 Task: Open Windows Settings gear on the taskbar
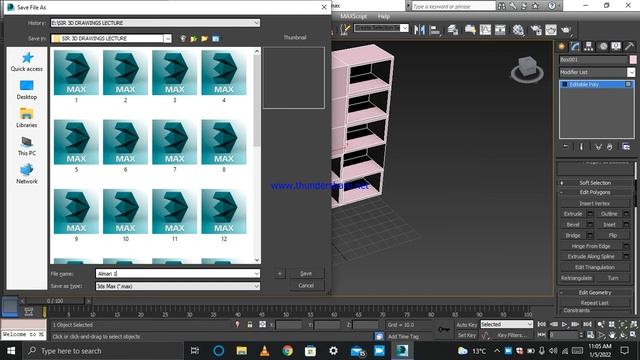pos(333,351)
